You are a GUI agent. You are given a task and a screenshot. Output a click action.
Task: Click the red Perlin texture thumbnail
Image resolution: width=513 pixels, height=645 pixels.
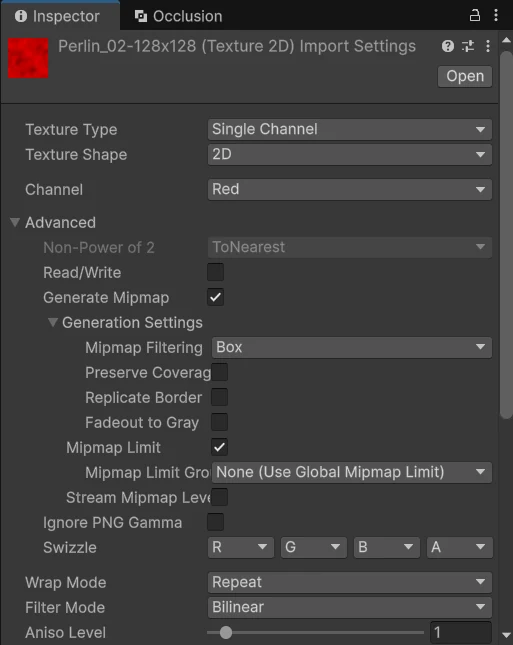coord(28,58)
